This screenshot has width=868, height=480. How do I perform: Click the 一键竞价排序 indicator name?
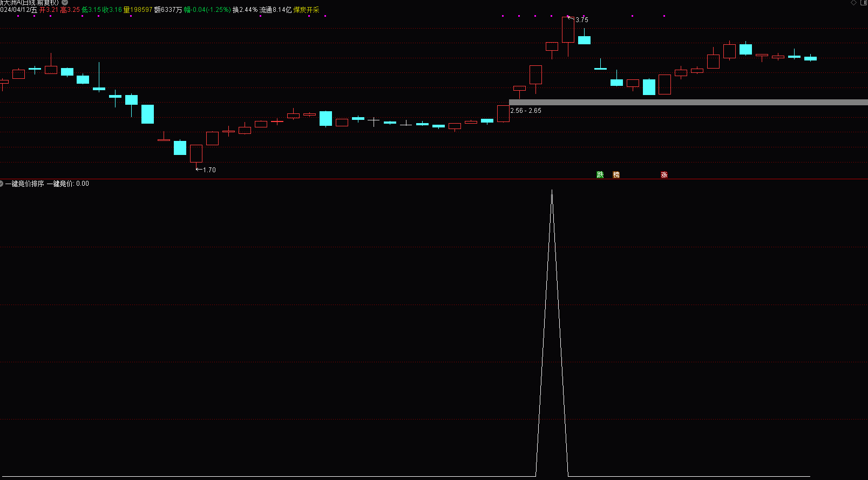tap(25, 184)
